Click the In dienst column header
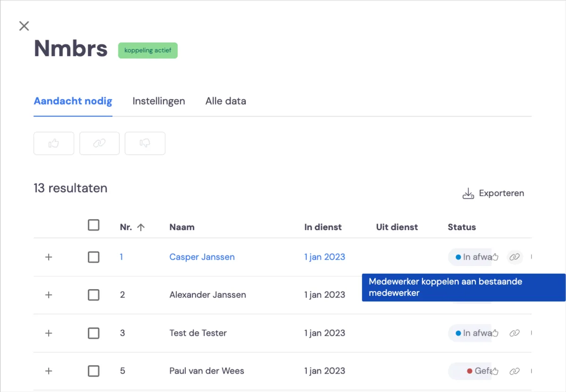Screen dimensions: 566x392 click(x=323, y=227)
